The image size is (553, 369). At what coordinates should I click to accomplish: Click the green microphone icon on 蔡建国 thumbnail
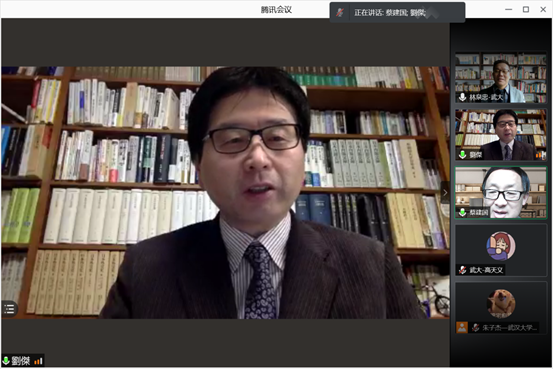[462, 212]
